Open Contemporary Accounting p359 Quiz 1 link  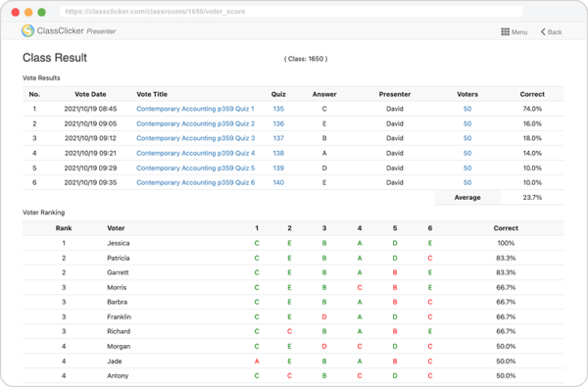pos(195,109)
